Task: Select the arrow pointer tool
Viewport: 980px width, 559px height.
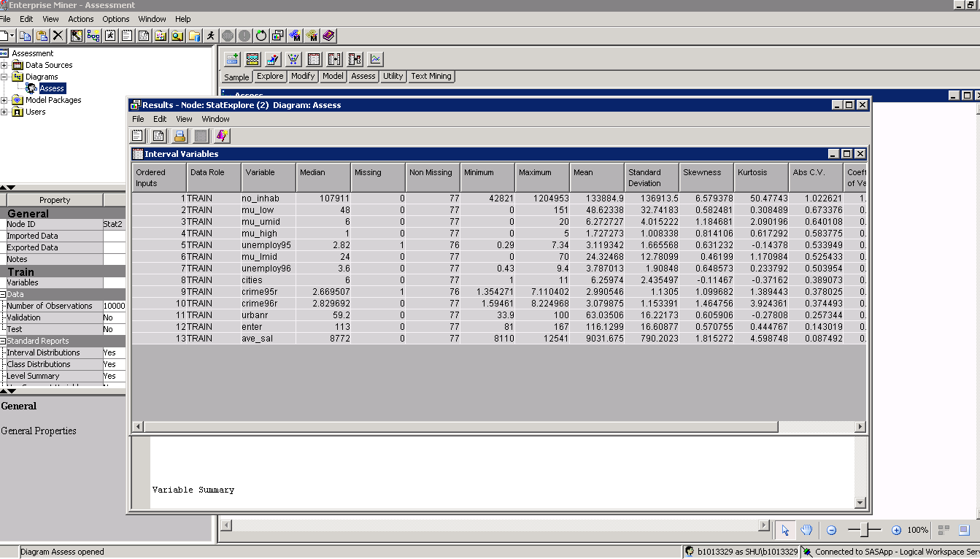Action: [785, 531]
